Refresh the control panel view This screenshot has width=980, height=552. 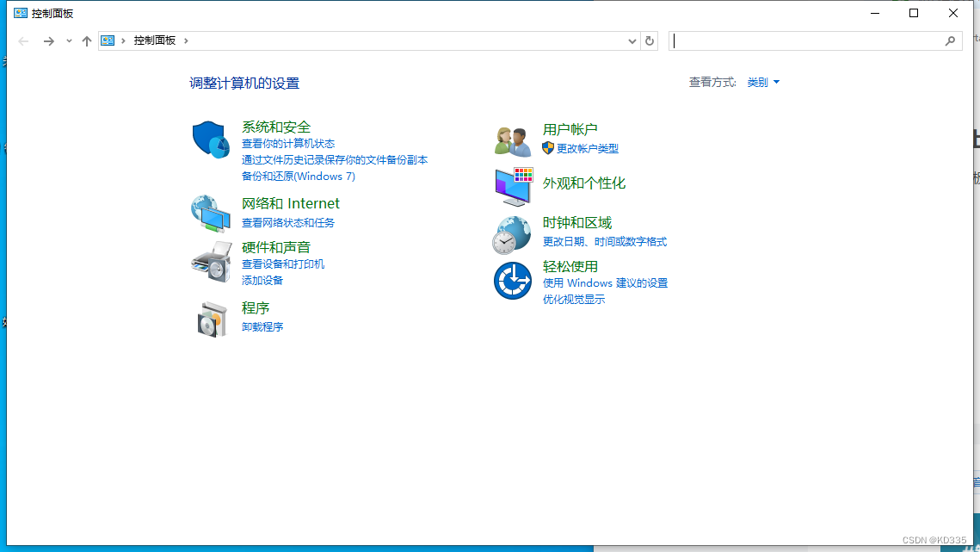pyautogui.click(x=650, y=41)
